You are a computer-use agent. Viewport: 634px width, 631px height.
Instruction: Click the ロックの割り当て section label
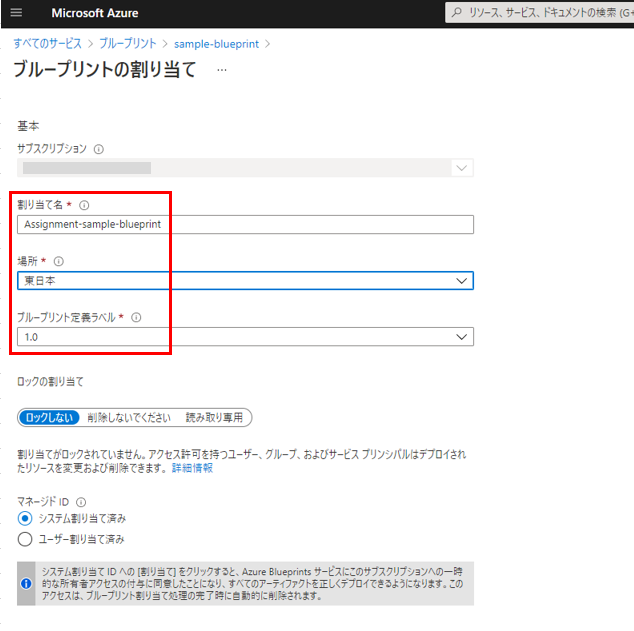(x=50, y=382)
